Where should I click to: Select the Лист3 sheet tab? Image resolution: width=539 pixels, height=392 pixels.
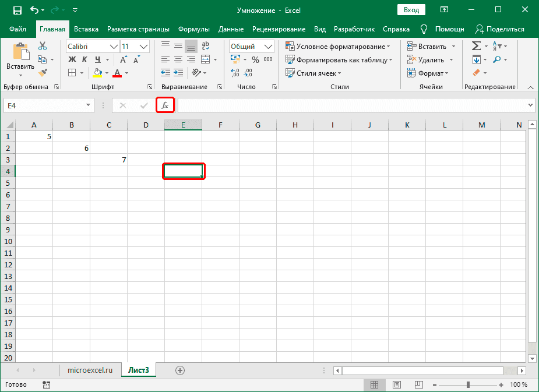pyautogui.click(x=138, y=369)
